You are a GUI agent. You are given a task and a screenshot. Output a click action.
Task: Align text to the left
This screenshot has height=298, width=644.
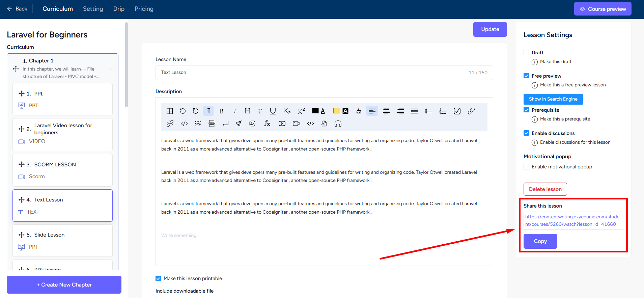(372, 111)
